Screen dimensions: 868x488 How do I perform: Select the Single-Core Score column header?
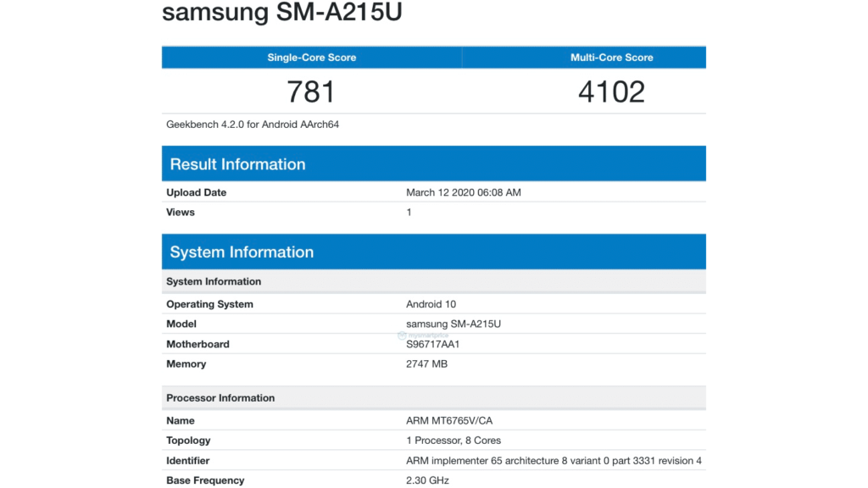(x=311, y=57)
